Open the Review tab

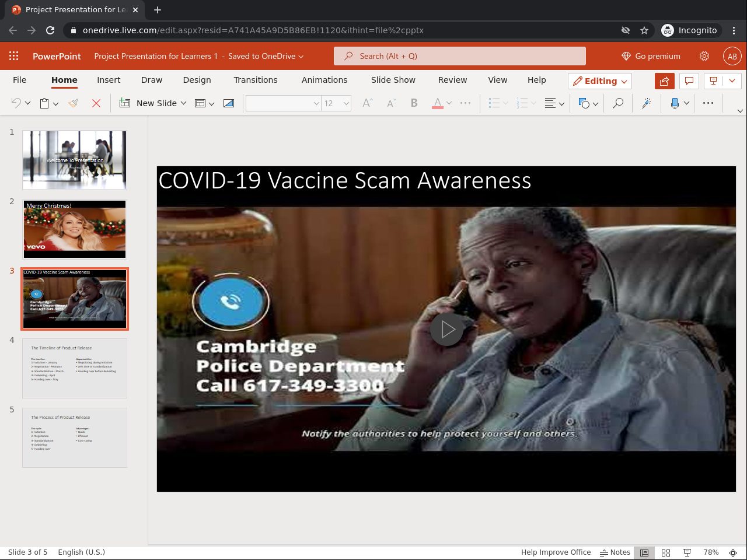point(453,80)
